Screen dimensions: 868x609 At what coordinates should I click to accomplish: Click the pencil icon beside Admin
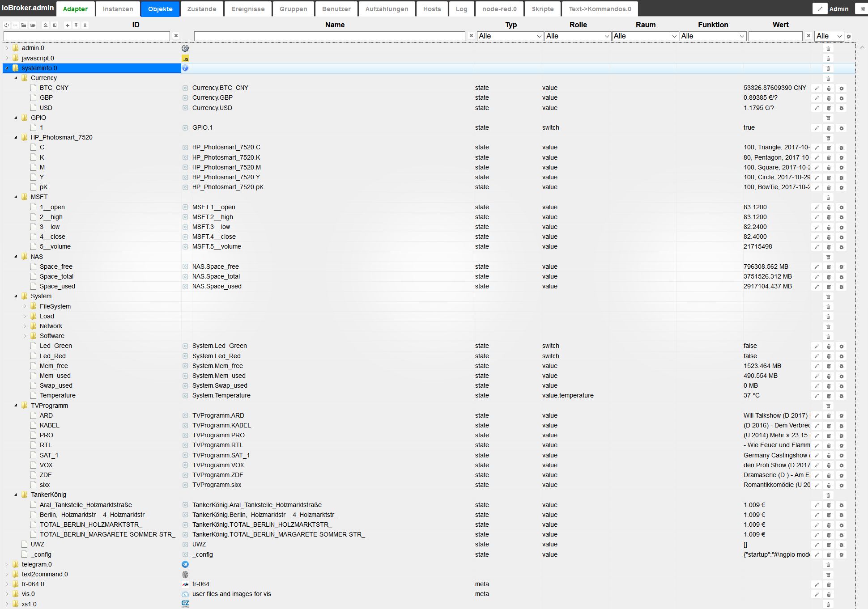(x=820, y=8)
